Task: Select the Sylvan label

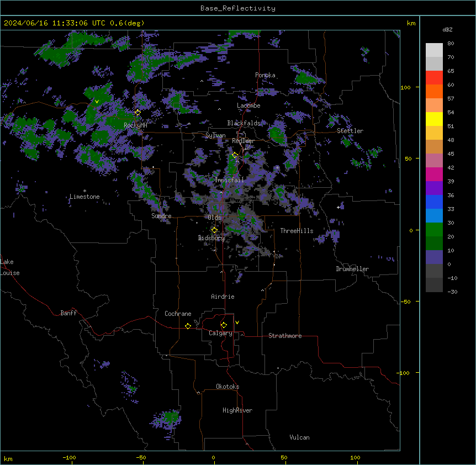Action: coord(215,135)
